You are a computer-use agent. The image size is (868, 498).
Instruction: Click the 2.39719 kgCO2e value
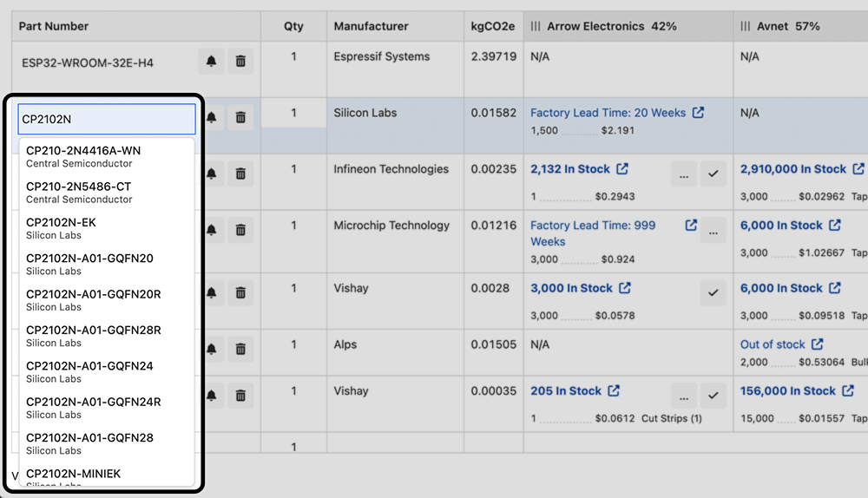pos(494,56)
